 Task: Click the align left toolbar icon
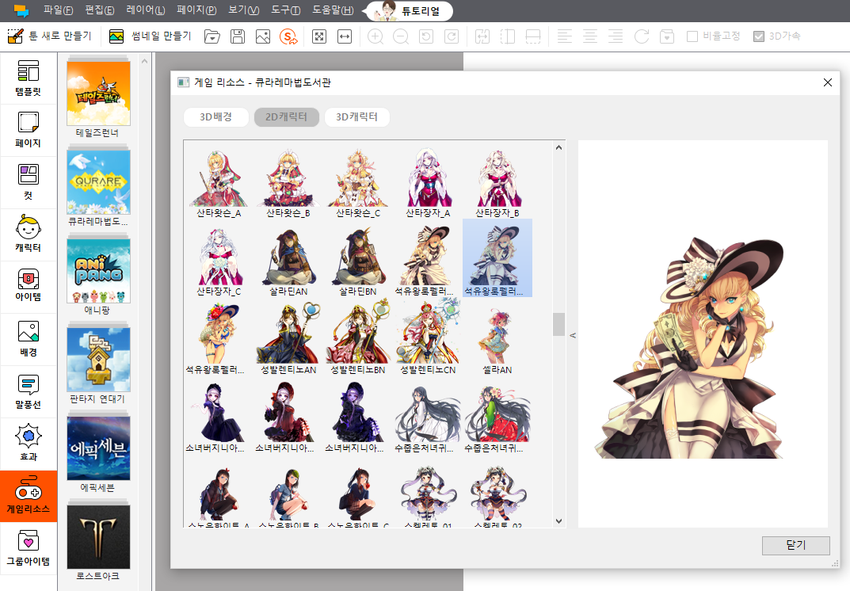click(564, 36)
